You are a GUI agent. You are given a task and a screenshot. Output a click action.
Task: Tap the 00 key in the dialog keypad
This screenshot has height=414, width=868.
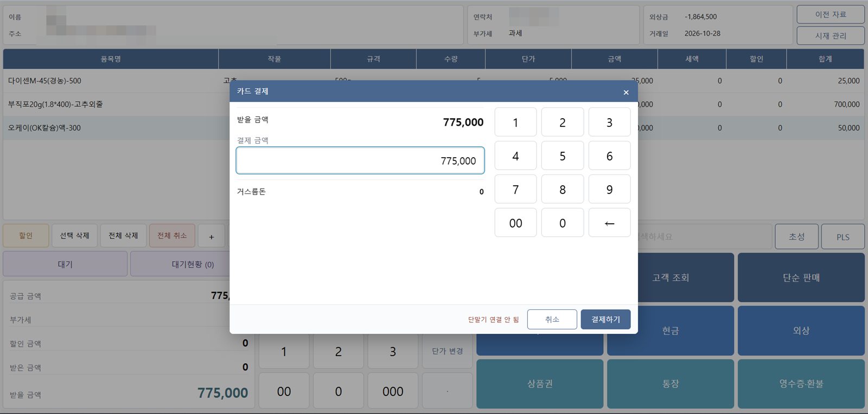(x=515, y=223)
